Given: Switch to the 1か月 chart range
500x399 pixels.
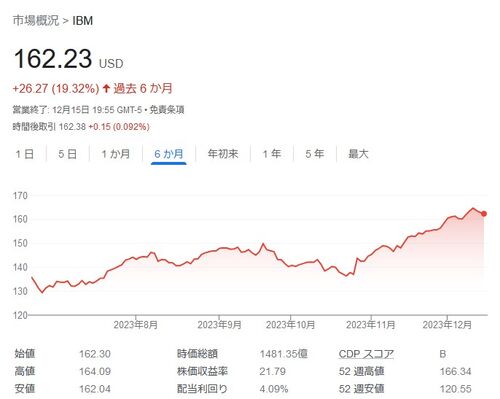Looking at the screenshot, I should click(x=116, y=154).
